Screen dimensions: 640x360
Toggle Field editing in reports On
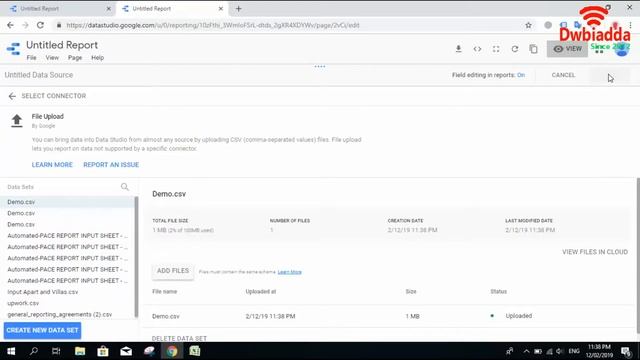(x=521, y=75)
